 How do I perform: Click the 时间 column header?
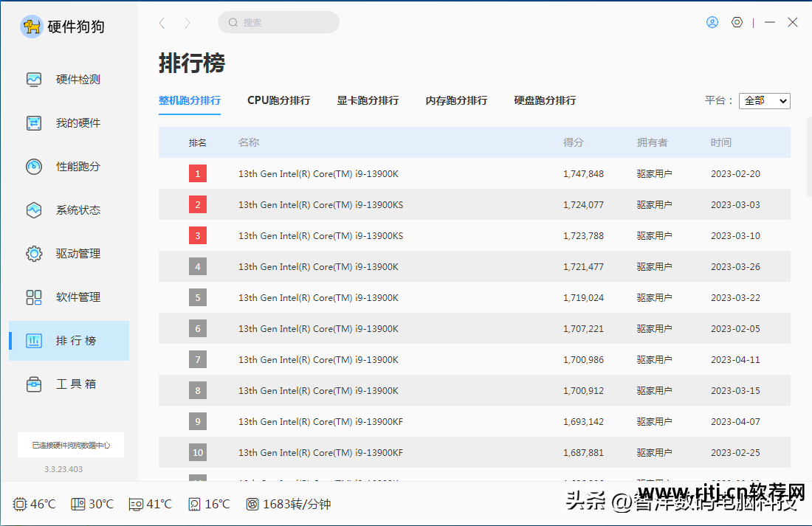click(x=721, y=142)
